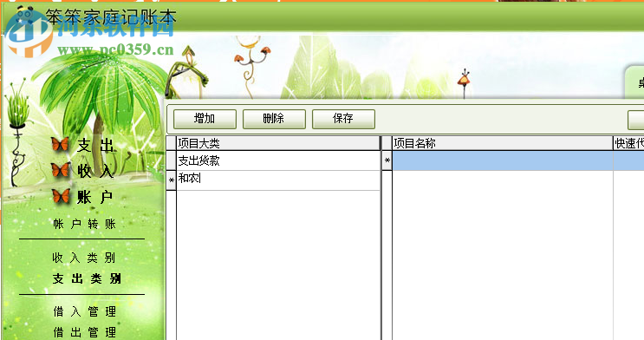Open 借出管理 page

pos(85,332)
